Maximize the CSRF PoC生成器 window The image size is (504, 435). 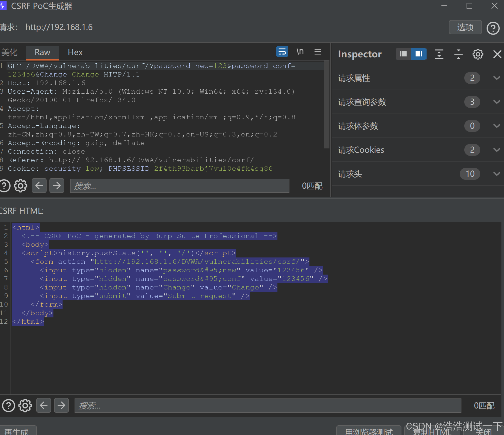(x=469, y=6)
